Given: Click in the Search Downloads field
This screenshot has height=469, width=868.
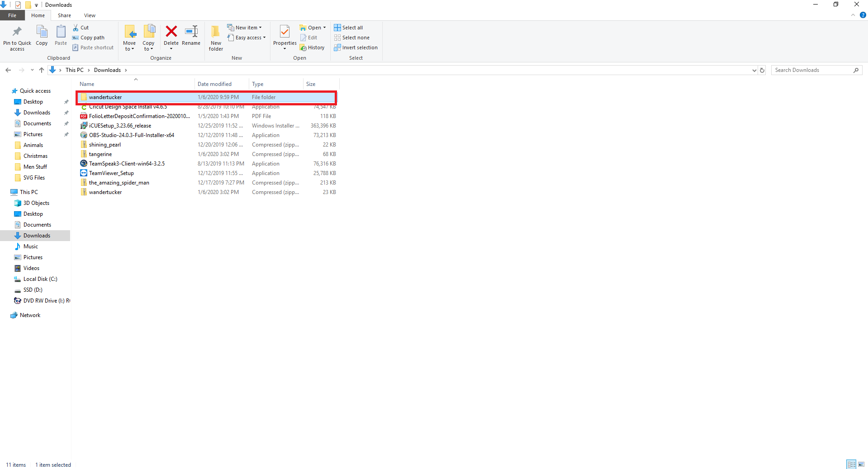Looking at the screenshot, I should pyautogui.click(x=816, y=70).
